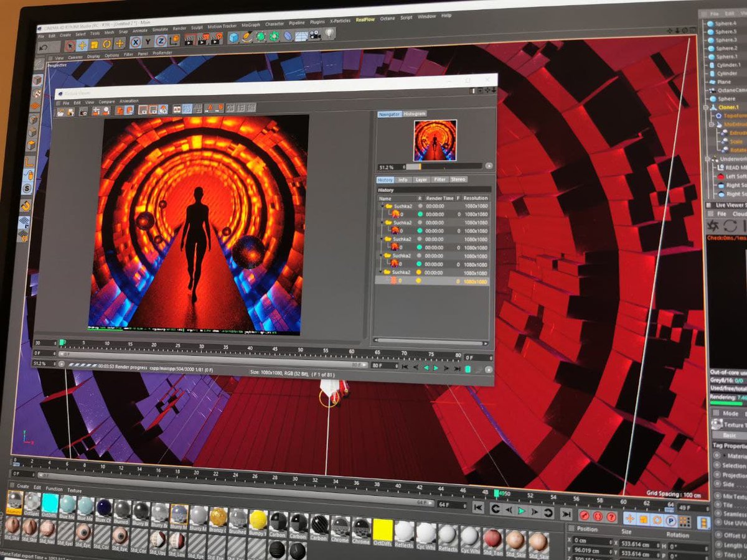Open the Filter tab in Picture Viewer

tap(439, 179)
